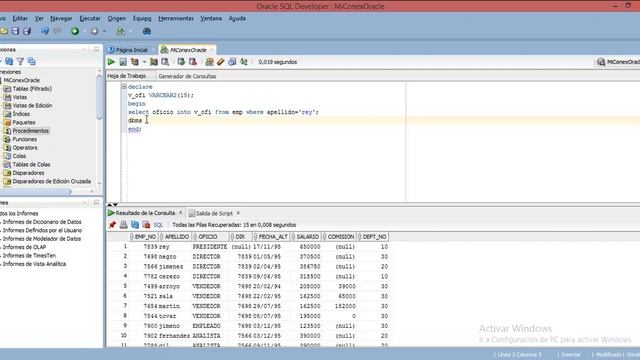Sort by the SALARIO column header
The height and width of the screenshot is (360, 640).
click(x=307, y=237)
